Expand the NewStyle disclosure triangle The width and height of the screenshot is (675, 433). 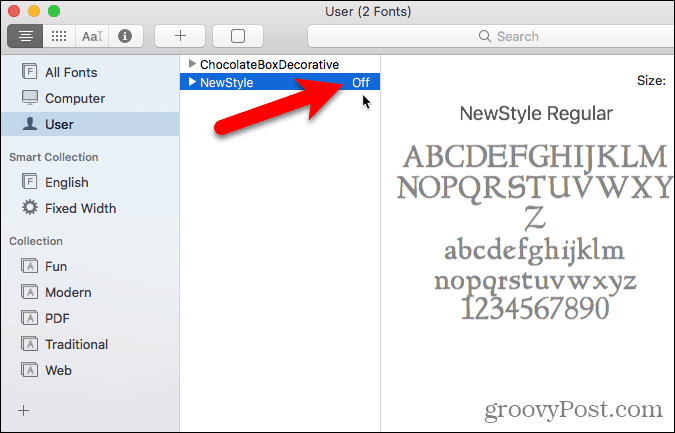point(192,82)
